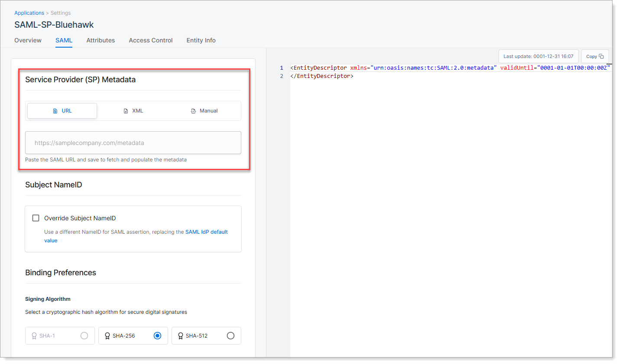Screen dimensions: 619x364
Task: Click line 1 EntityDescriptor code
Action: tap(450, 68)
